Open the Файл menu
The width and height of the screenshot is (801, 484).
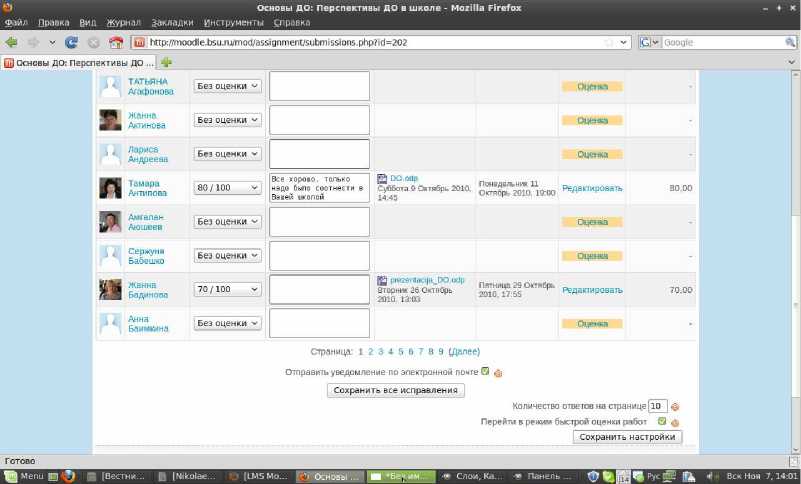pos(16,22)
